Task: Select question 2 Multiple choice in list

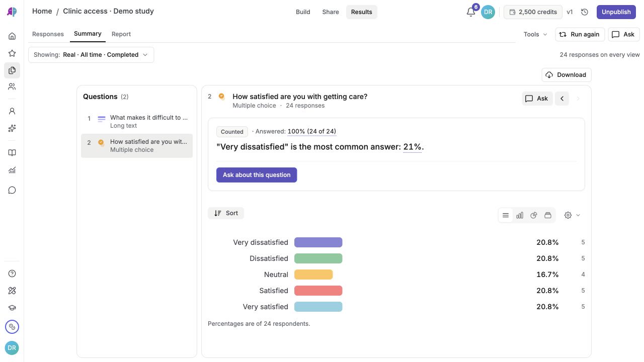Action: [137, 146]
